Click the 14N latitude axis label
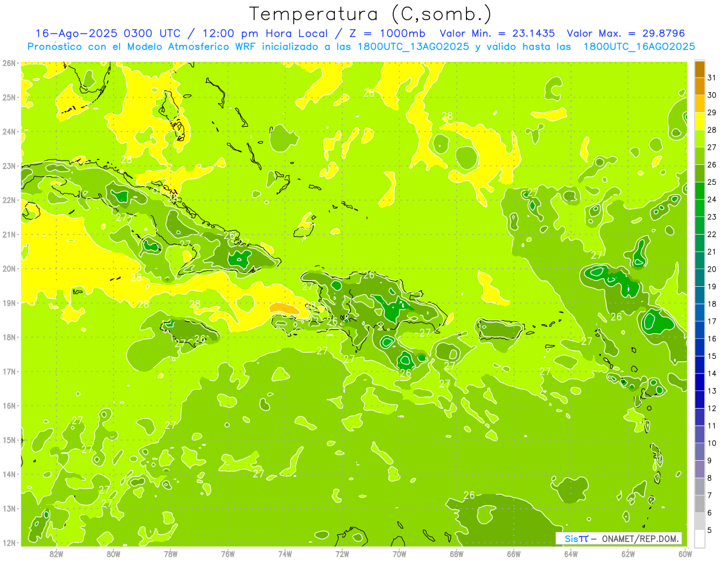The width and height of the screenshot is (728, 562). (8, 474)
